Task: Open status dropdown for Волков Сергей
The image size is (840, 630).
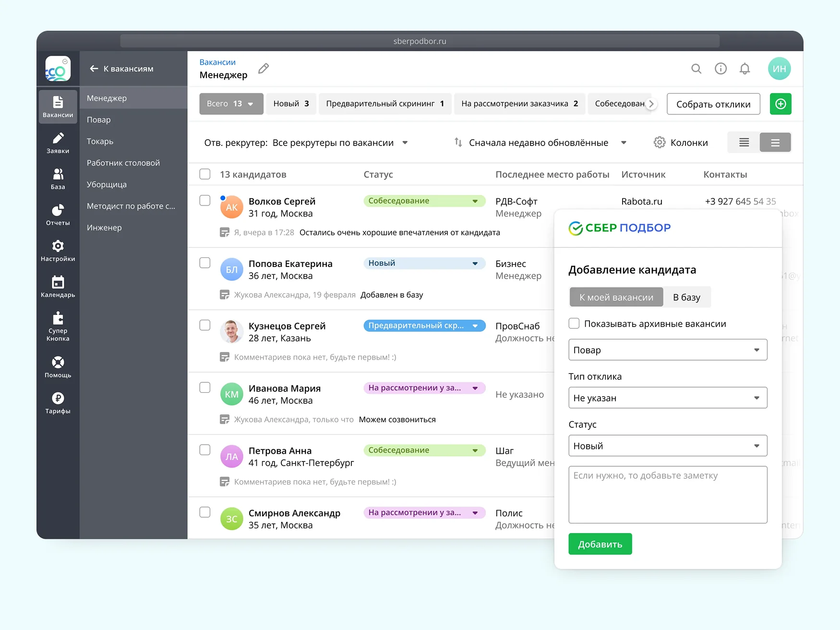Action: (x=425, y=201)
